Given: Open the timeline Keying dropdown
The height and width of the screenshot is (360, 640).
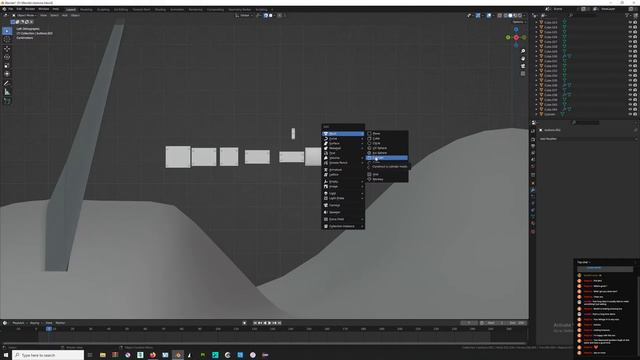Looking at the screenshot, I should (x=36, y=323).
